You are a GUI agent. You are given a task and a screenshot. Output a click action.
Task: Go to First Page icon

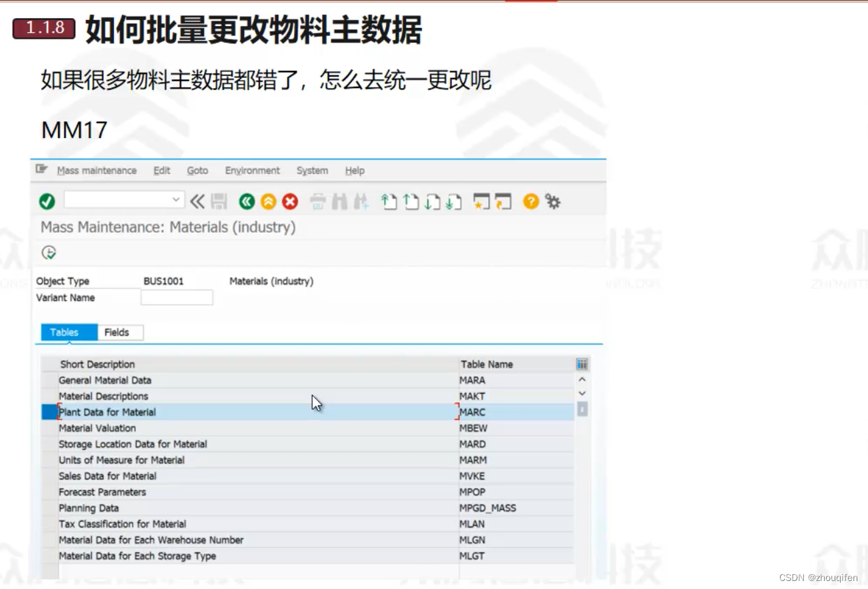click(389, 201)
